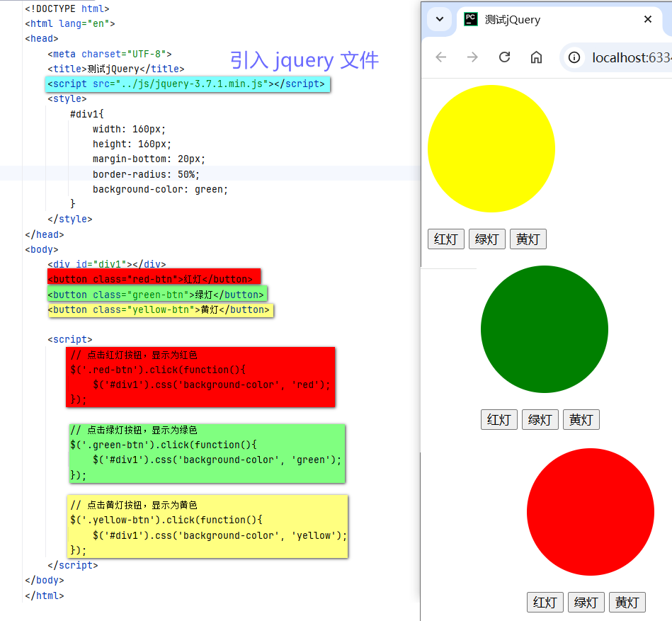This screenshot has height=621, width=672.
Task: Click 红灯 button under the red circle
Action: (x=545, y=602)
